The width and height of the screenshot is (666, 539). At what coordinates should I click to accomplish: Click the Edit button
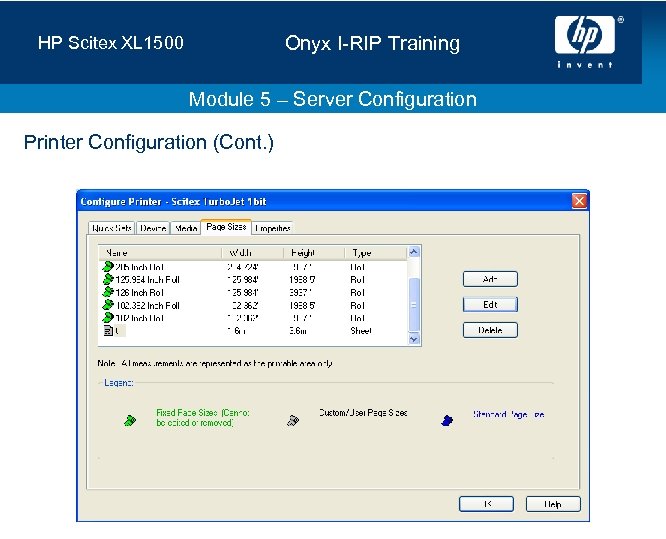click(x=490, y=305)
